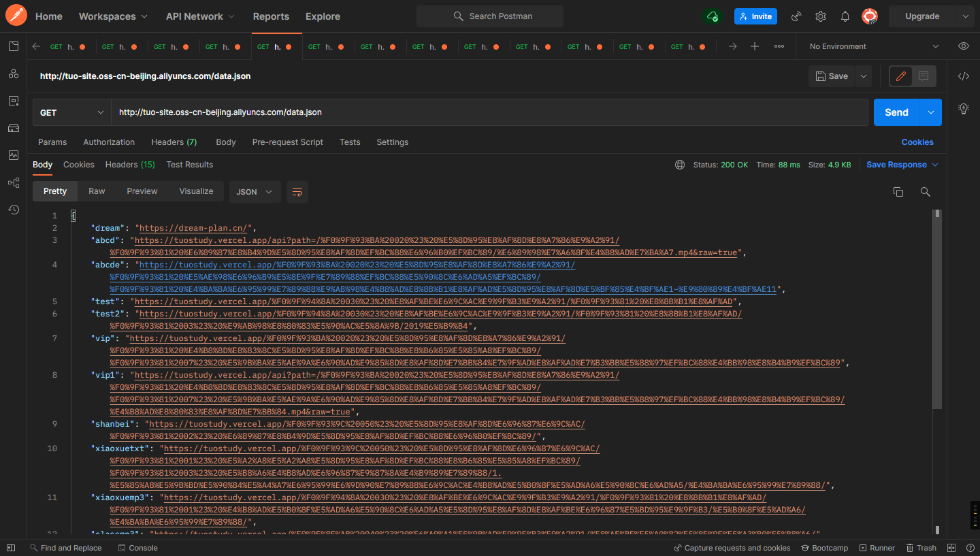Image resolution: width=980 pixels, height=556 pixels.
Task: Open HTTP method GET dropdown
Action: (72, 112)
